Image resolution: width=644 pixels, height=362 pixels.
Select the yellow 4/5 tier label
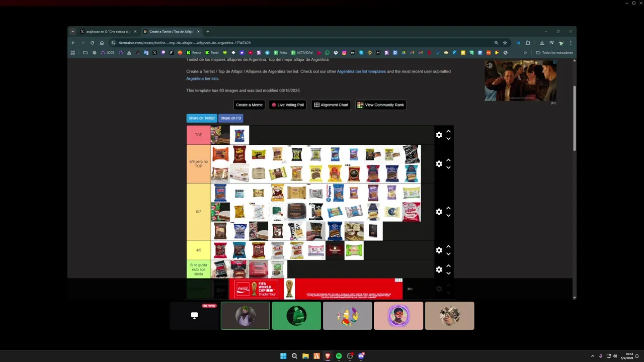tap(199, 250)
